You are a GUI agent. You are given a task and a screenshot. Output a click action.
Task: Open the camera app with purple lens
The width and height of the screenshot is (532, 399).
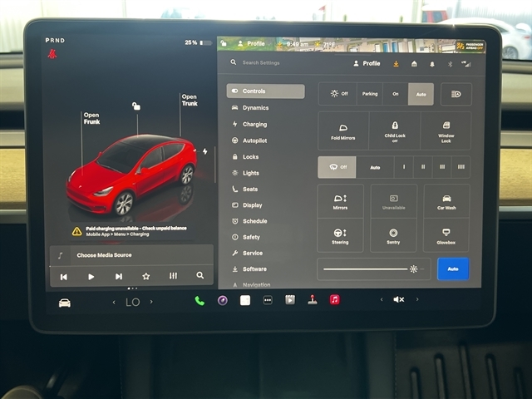pos(223,300)
